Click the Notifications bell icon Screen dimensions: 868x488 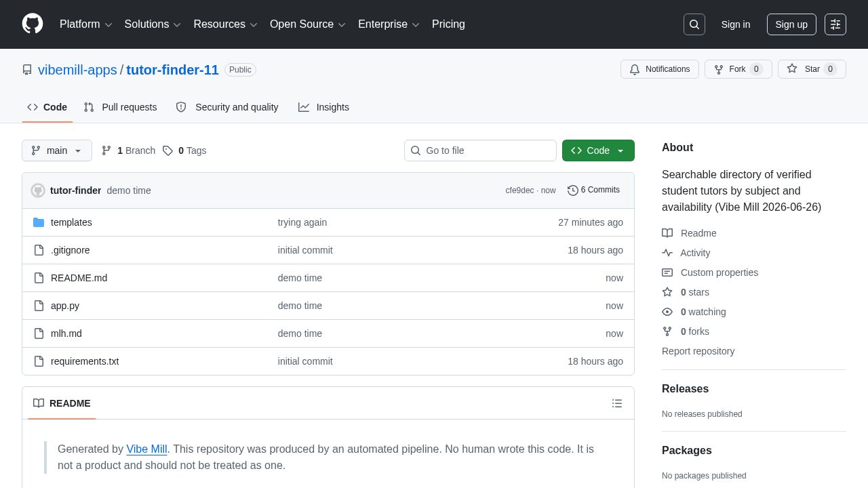pos(635,69)
